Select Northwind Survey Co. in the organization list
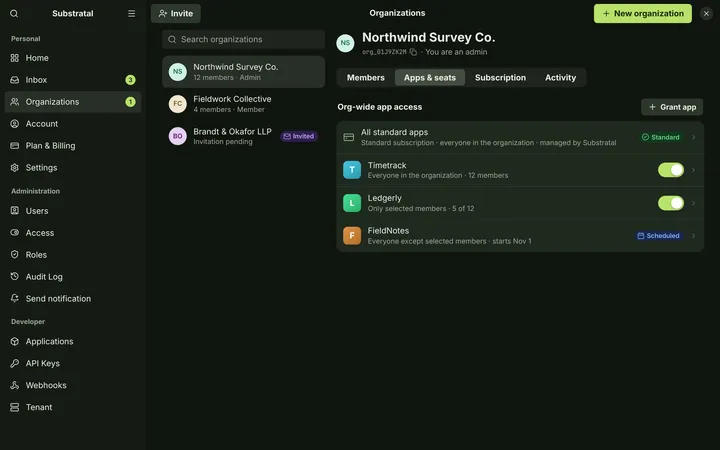720x450 pixels. coord(243,72)
